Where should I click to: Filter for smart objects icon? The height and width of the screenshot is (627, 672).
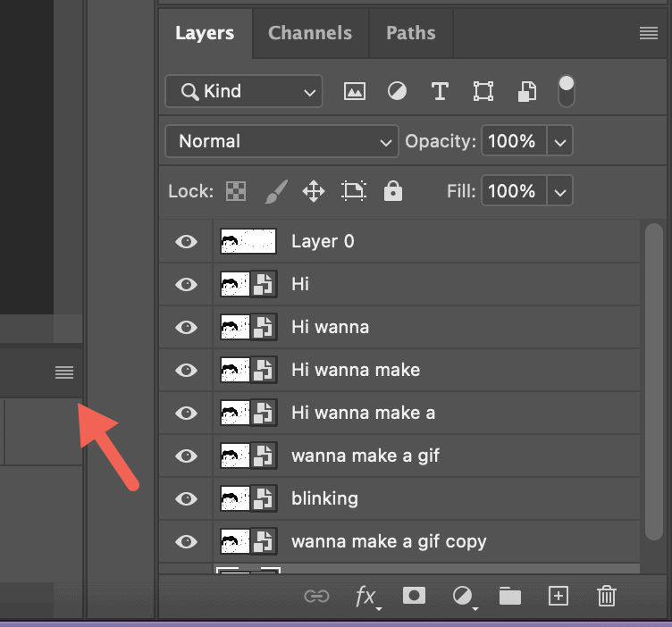(526, 91)
